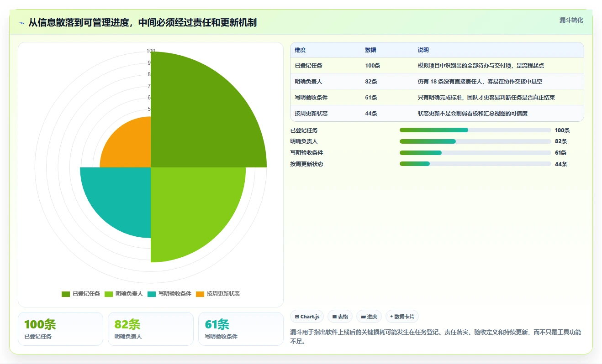Click the description starting 只有明确完成标准

tap(486, 98)
